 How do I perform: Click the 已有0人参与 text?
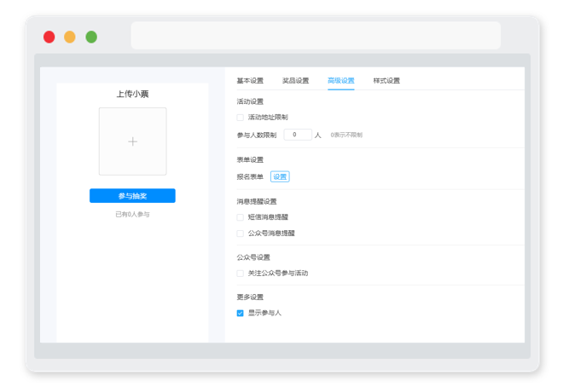click(x=132, y=215)
